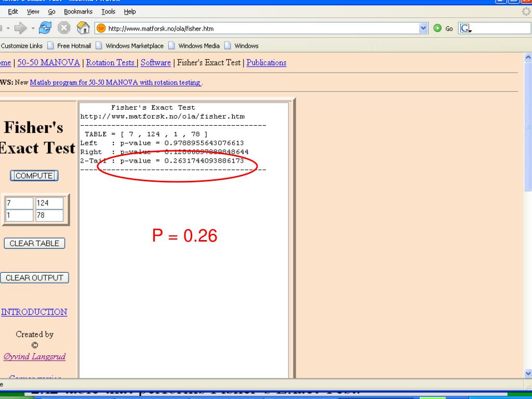This screenshot has width=532, height=399.
Task: Open the Windows Media bookmark
Action: click(x=194, y=46)
